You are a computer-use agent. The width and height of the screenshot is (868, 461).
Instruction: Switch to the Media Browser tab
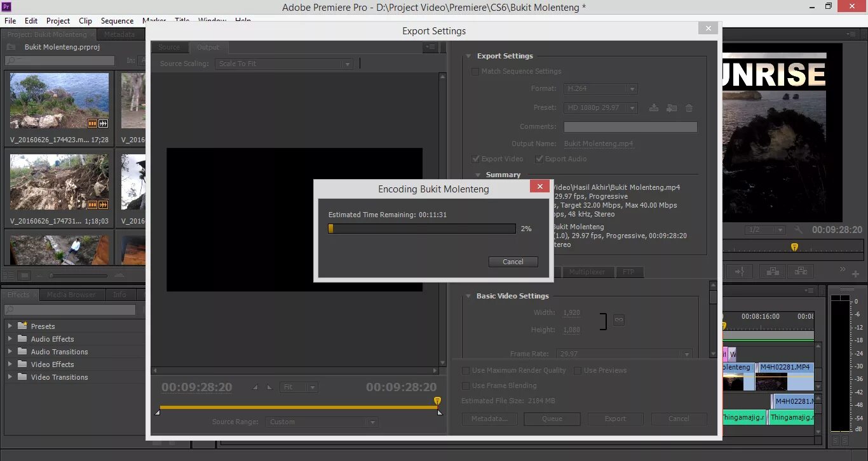[71, 295]
